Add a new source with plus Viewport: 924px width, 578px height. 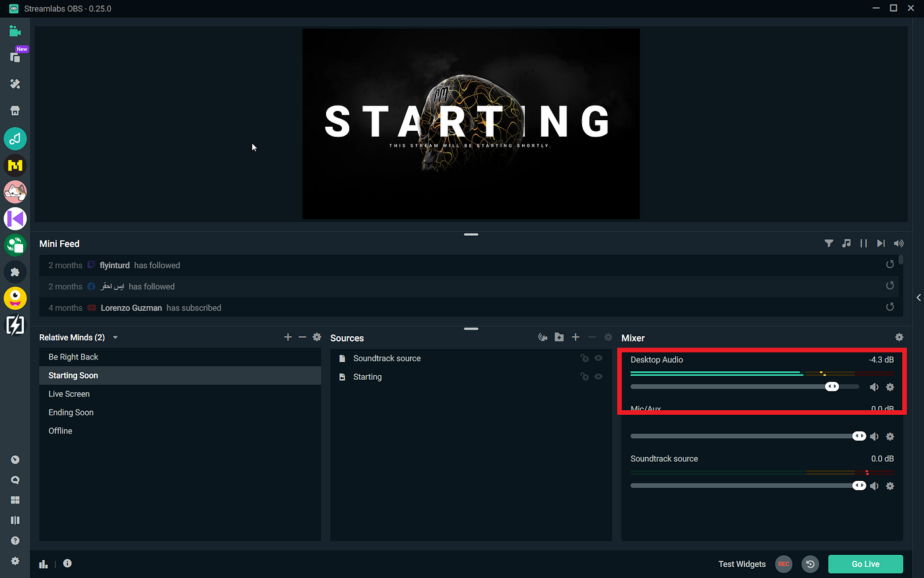point(576,337)
